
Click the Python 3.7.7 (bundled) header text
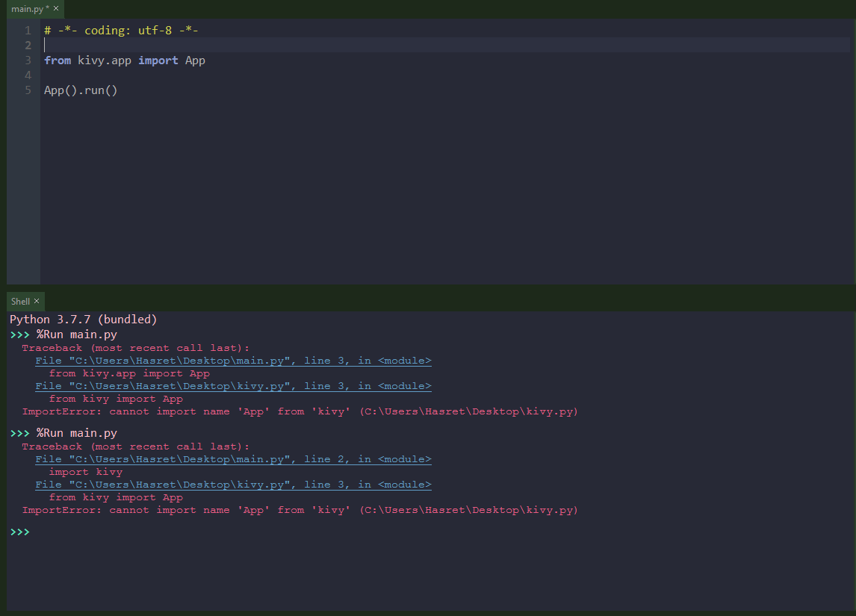pyautogui.click(x=84, y=320)
